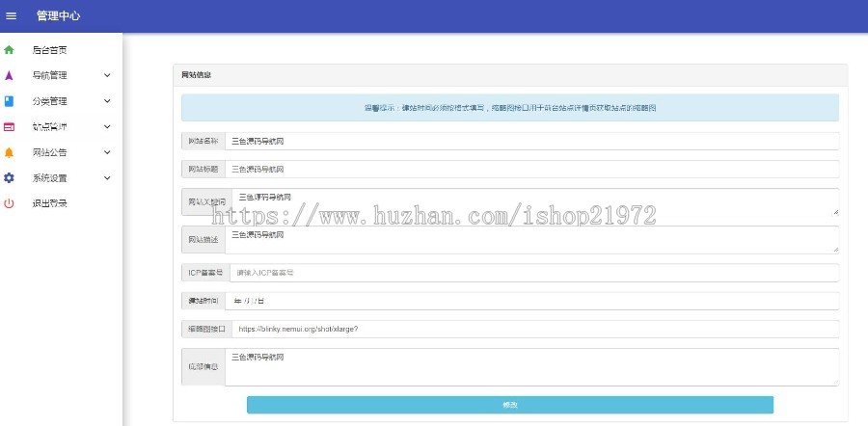Select 退出登录 in sidebar
This screenshot has width=868, height=426.
pos(50,203)
